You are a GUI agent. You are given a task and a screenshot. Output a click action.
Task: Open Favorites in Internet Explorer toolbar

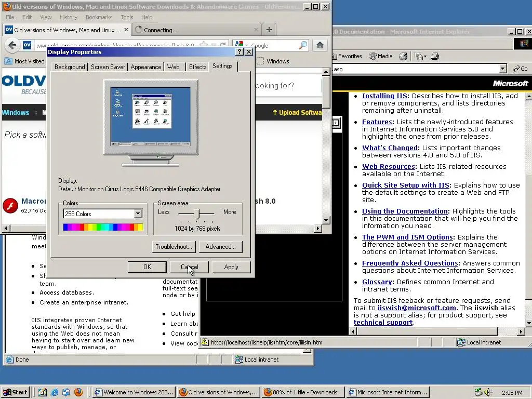coord(347,56)
